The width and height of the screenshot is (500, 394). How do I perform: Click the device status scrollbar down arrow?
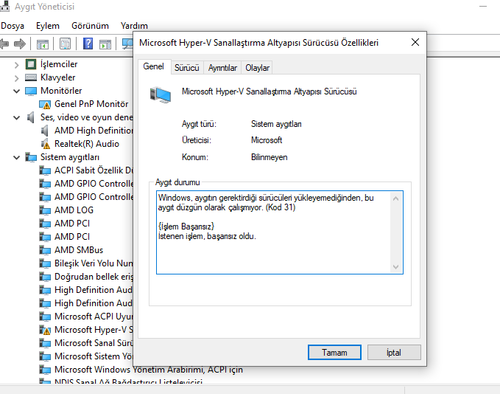pos(396,266)
